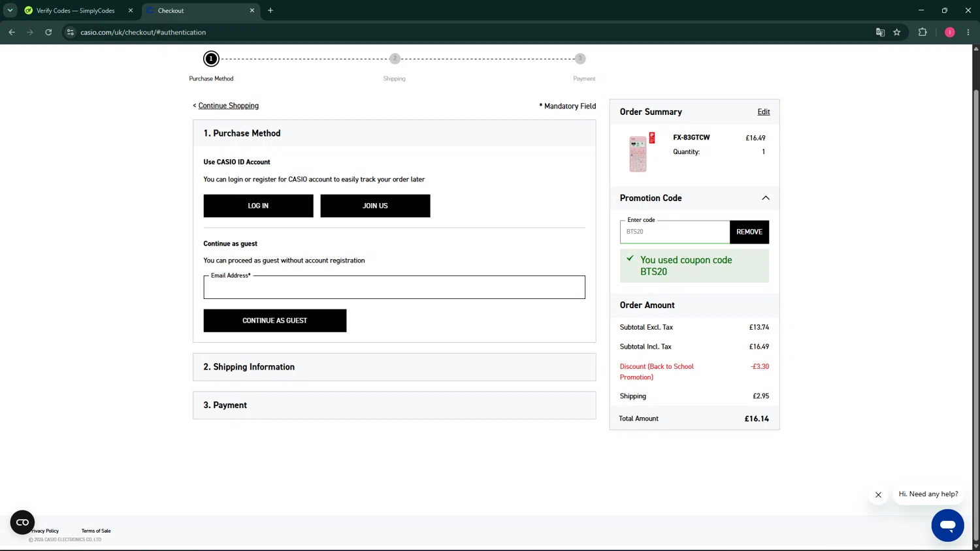Click the Shipping £2.95 value
The height and width of the screenshot is (551, 980).
pos(760,396)
